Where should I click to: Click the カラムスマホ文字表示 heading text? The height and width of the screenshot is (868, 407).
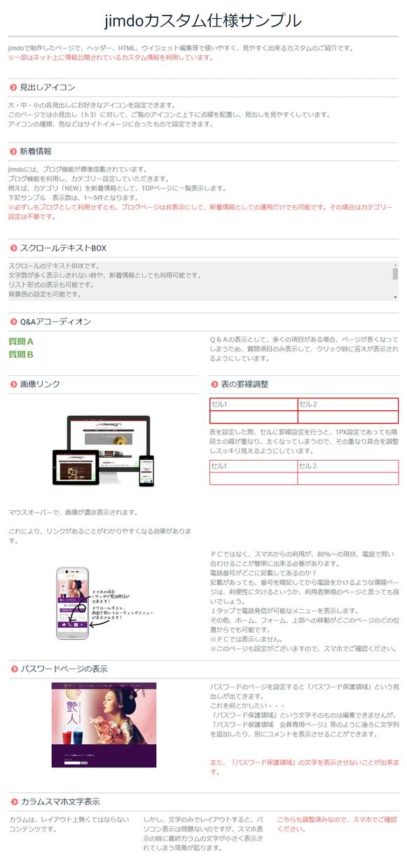tap(60, 802)
